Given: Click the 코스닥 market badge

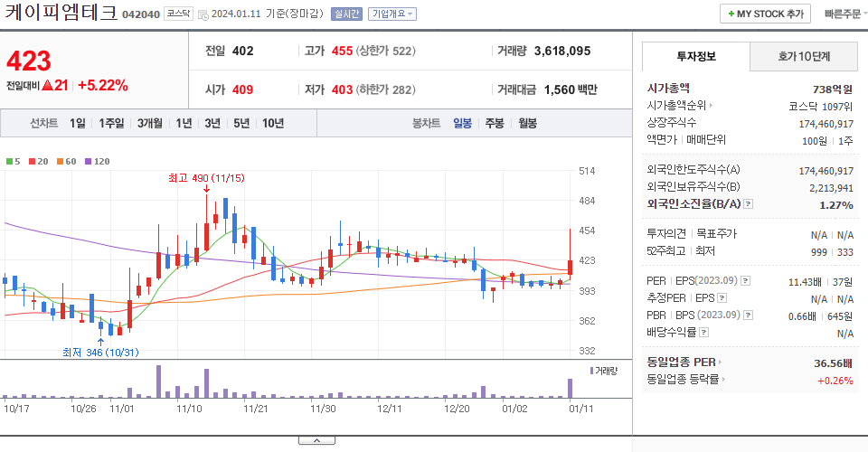Looking at the screenshot, I should click(x=178, y=14).
